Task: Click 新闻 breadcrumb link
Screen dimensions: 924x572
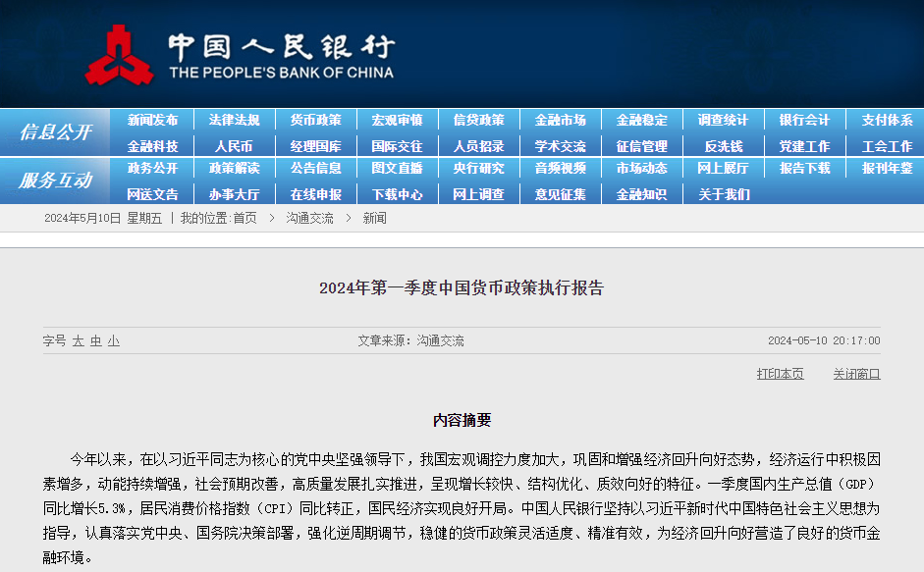Action: pos(375,219)
